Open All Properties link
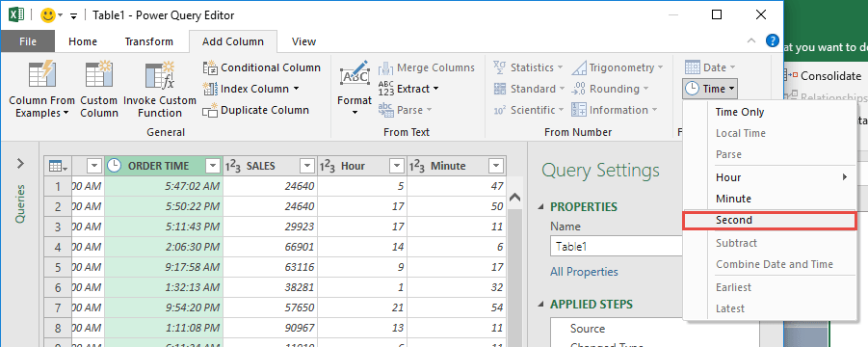 click(584, 272)
